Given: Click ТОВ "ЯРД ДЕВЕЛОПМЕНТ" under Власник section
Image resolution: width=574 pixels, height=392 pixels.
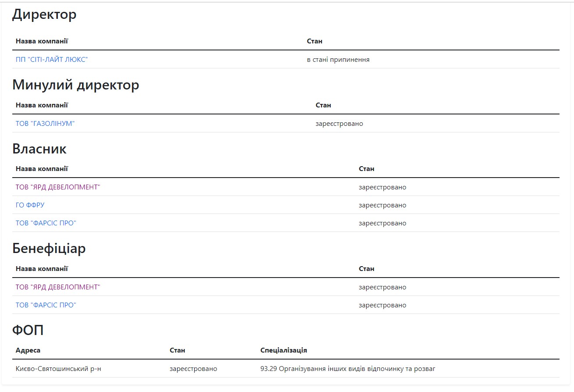Looking at the screenshot, I should point(58,187).
